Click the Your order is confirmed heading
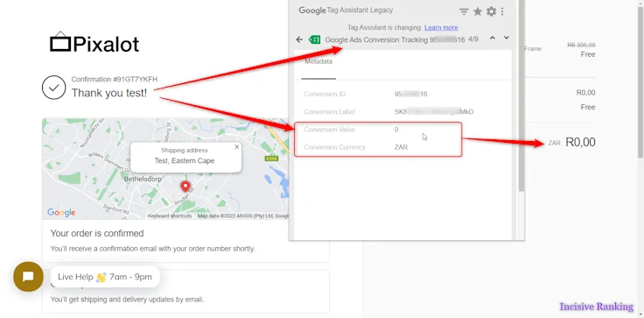The height and width of the screenshot is (318, 644). point(97,233)
